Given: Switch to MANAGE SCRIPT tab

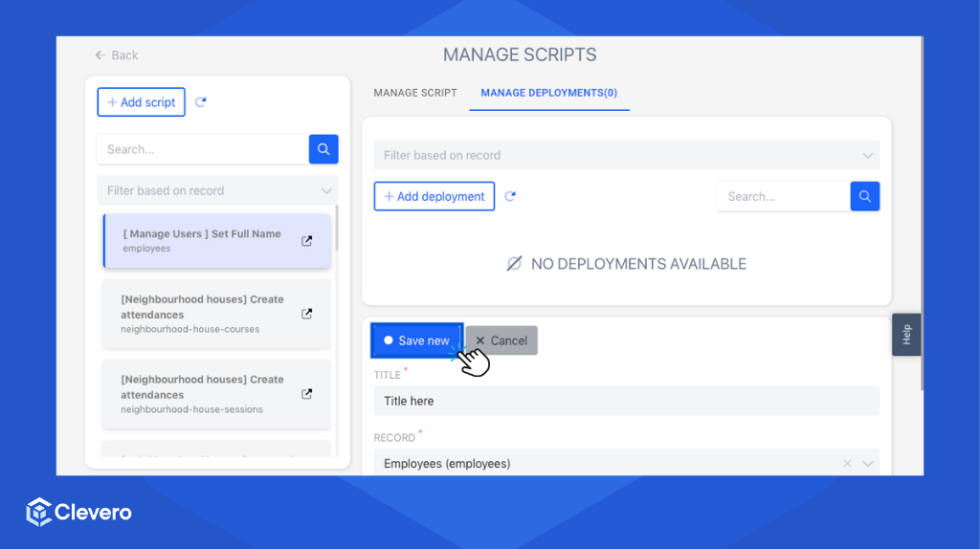Looking at the screenshot, I should pos(415,93).
